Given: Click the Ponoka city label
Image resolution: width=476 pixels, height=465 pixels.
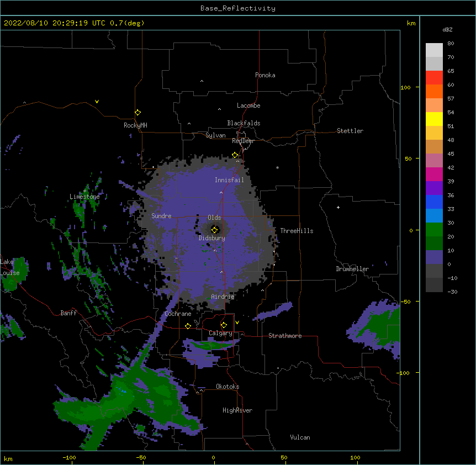Looking at the screenshot, I should (x=265, y=75).
